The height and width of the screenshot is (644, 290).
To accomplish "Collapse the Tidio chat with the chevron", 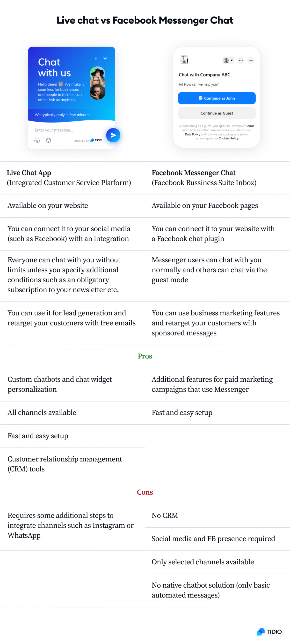I will [x=106, y=59].
